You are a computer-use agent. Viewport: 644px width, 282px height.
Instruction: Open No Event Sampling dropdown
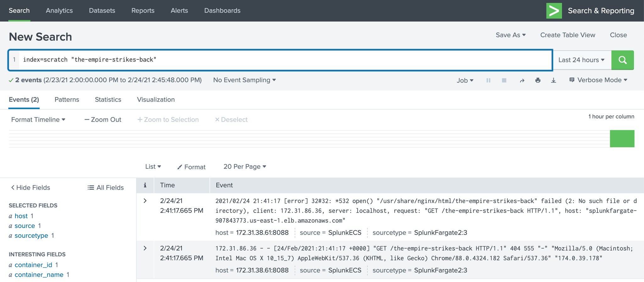pos(245,80)
